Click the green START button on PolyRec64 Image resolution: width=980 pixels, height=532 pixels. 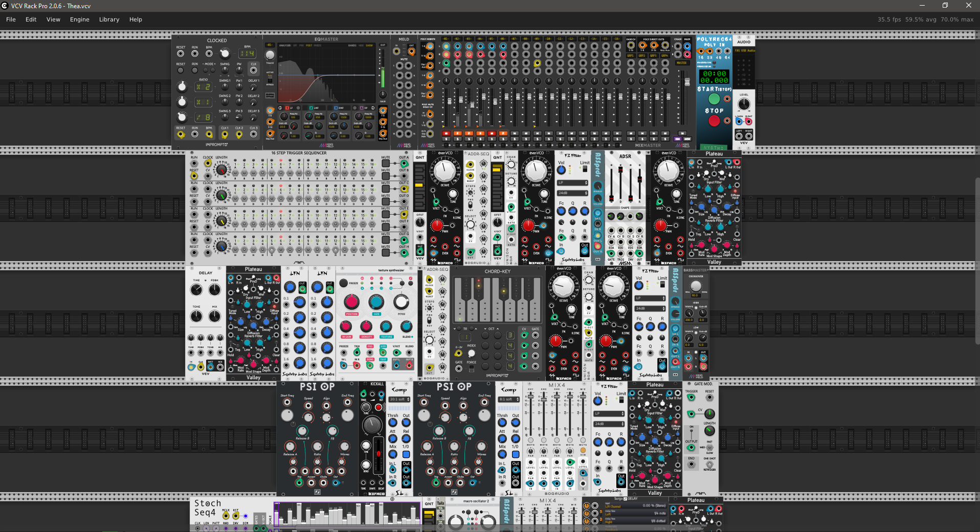coord(714,99)
